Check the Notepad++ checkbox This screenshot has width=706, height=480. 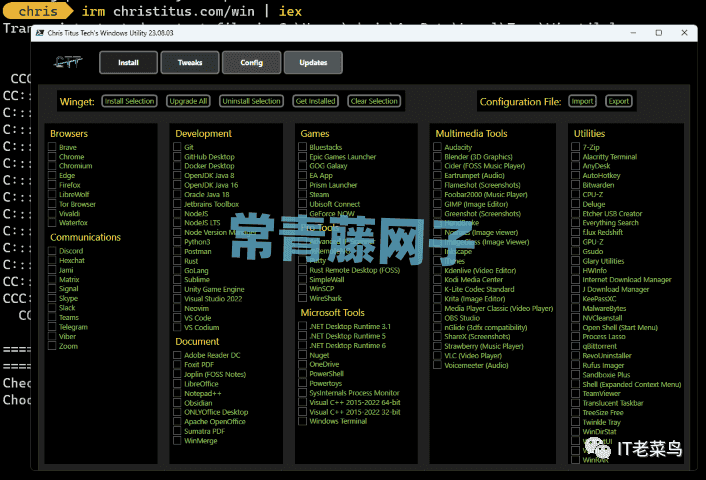click(x=177, y=393)
